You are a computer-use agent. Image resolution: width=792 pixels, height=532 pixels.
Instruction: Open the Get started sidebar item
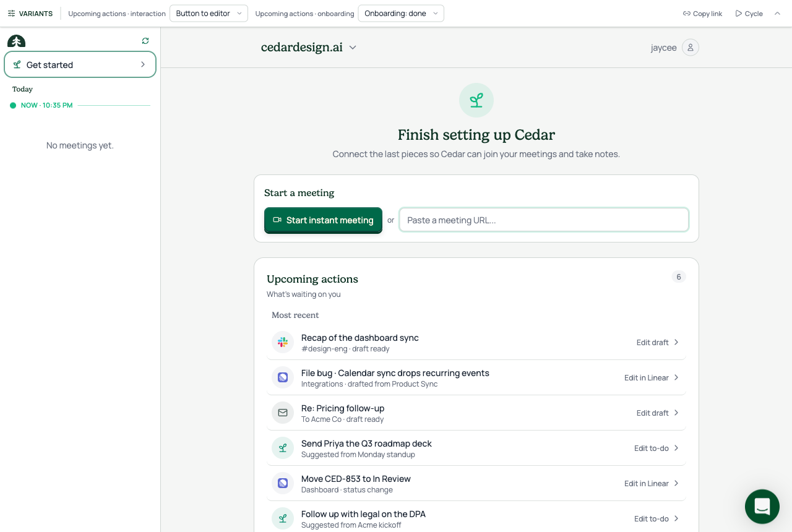pos(80,64)
